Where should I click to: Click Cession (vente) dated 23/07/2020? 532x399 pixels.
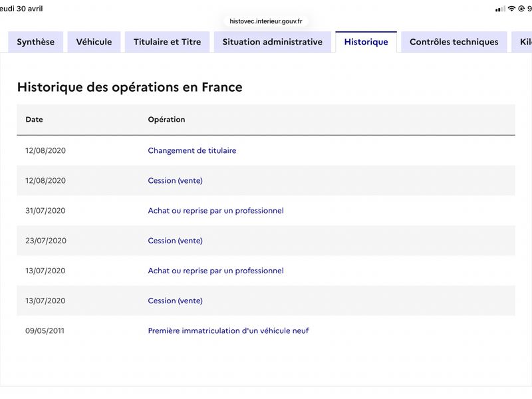tap(175, 241)
